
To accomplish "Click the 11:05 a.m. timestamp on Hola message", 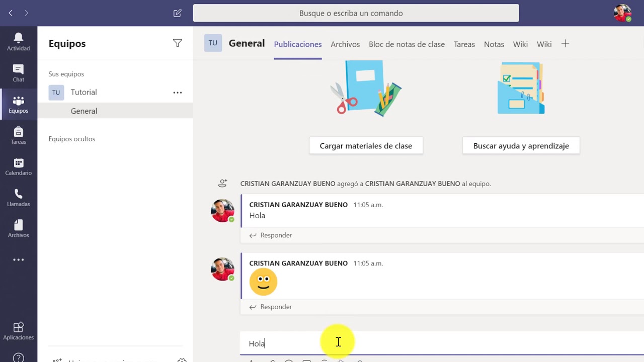I will [x=368, y=205].
